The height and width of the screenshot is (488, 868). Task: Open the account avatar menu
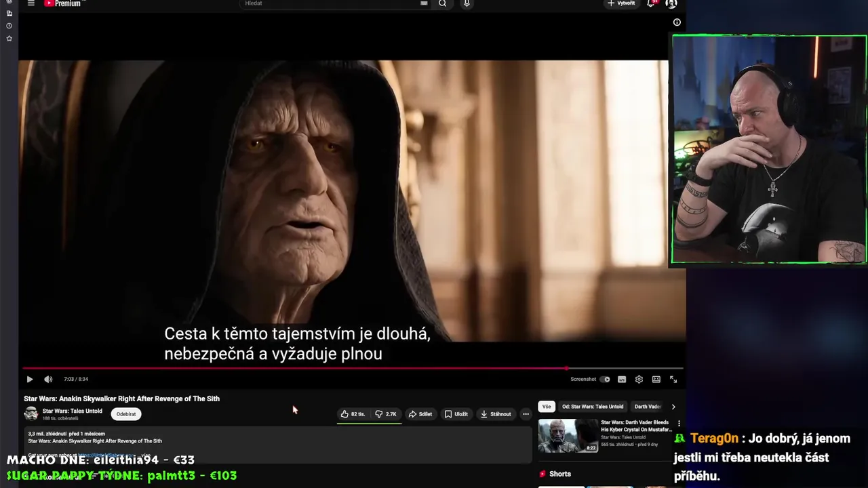[671, 3]
